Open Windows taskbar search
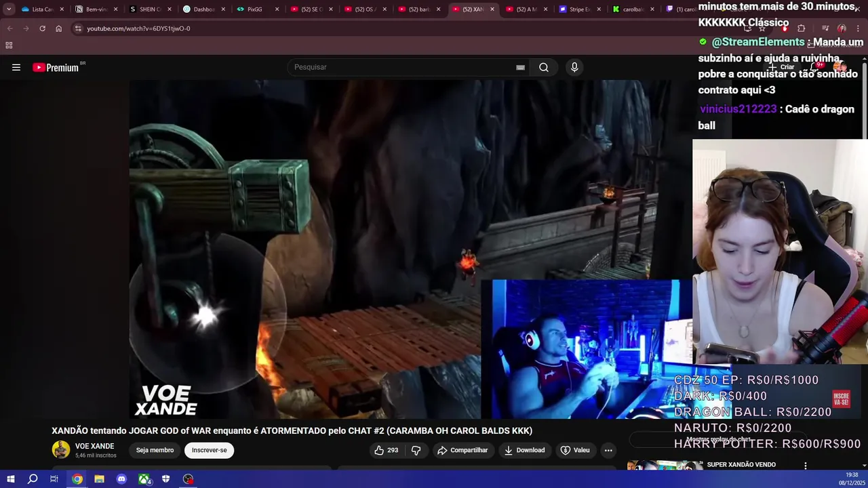Viewport: 868px width, 488px height. pos(33,479)
